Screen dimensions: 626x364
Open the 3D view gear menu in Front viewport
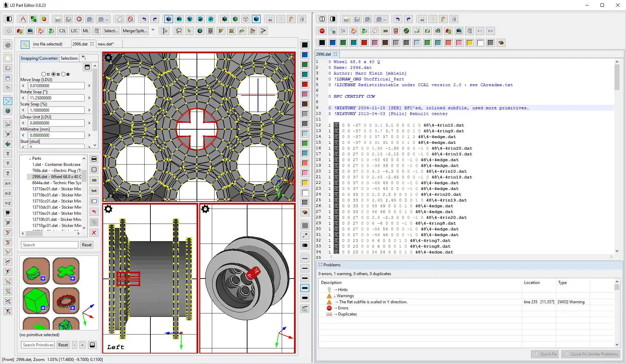(108, 58)
